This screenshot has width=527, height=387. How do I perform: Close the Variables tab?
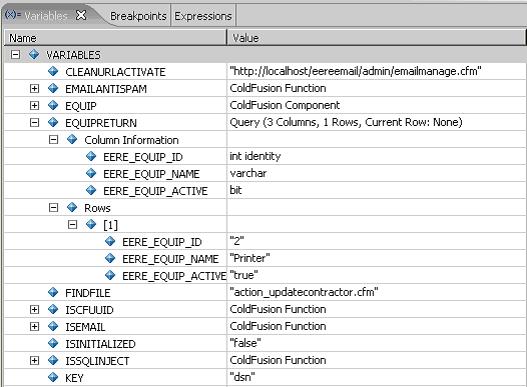pyautogui.click(x=81, y=15)
